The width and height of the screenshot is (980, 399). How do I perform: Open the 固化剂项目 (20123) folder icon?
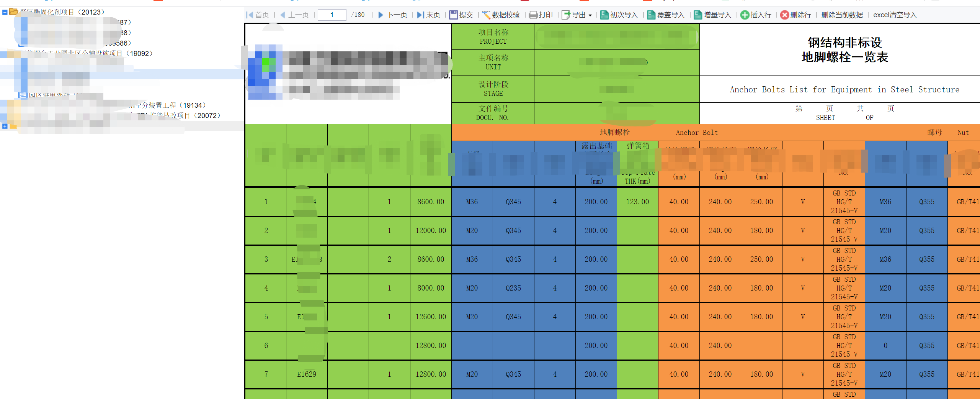pyautogui.click(x=14, y=11)
